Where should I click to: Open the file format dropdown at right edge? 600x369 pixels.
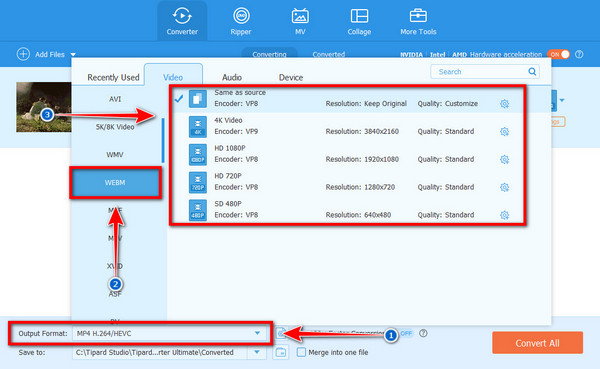point(561,100)
